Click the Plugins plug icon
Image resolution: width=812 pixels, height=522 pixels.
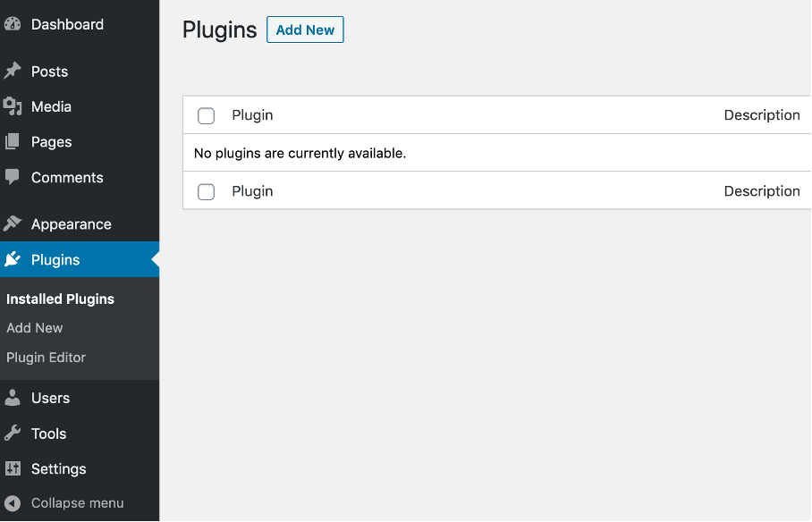click(x=13, y=259)
